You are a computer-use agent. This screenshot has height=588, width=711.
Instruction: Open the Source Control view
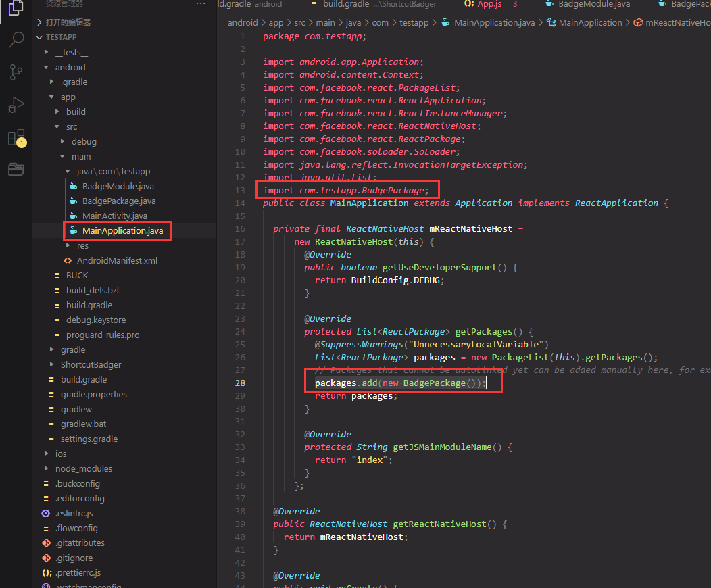(x=16, y=70)
